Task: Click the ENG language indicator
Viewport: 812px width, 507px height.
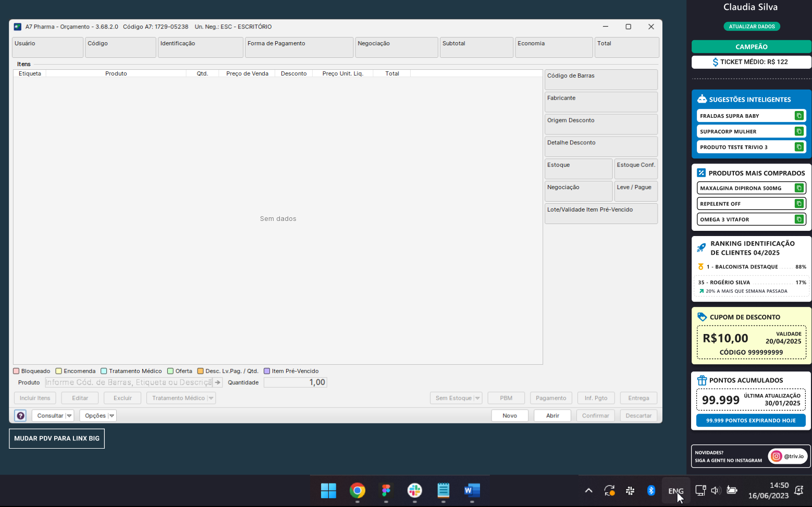Action: (x=676, y=491)
